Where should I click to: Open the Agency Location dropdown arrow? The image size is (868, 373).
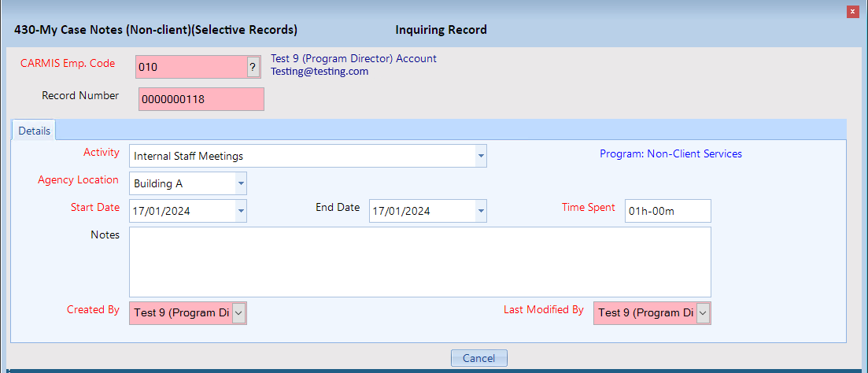click(x=240, y=184)
